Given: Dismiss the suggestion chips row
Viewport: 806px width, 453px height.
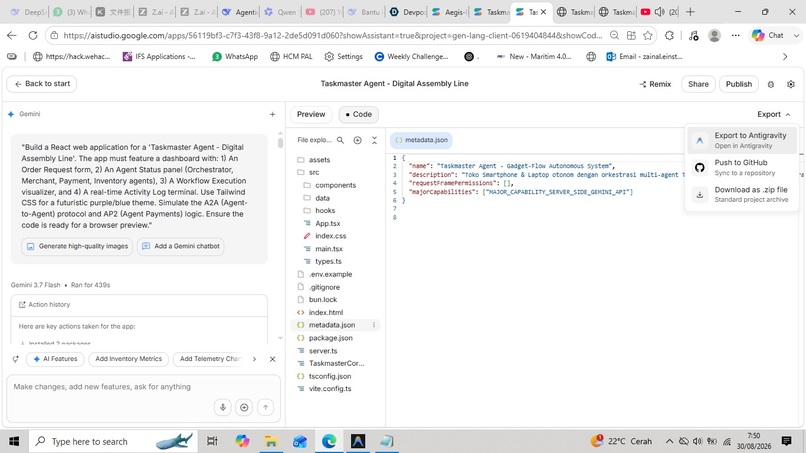Looking at the screenshot, I should click(272, 359).
